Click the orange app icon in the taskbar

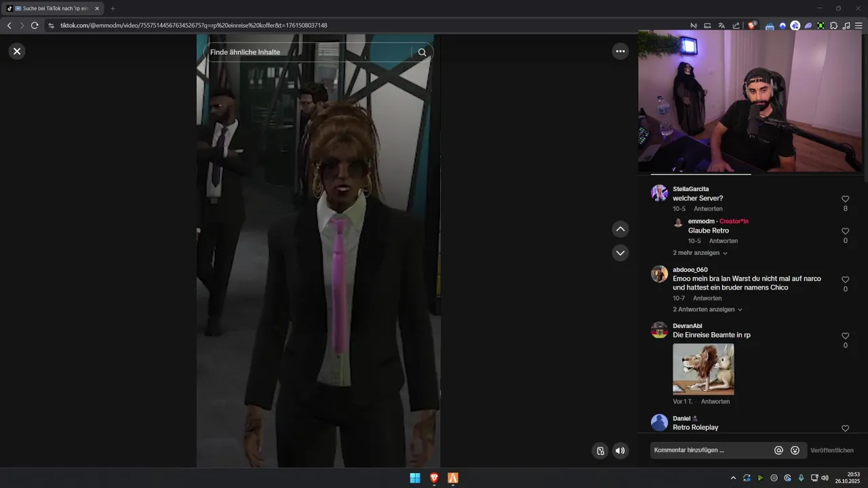[x=453, y=478]
